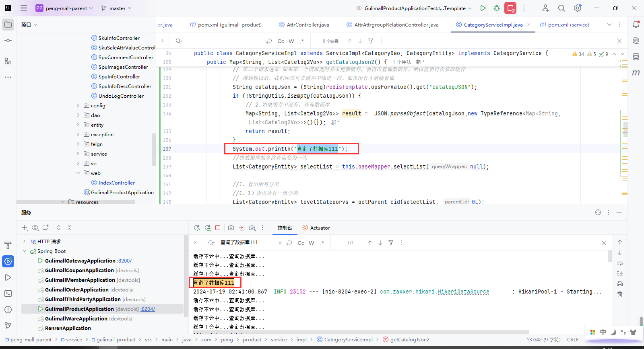The width and height of the screenshot is (644, 349).
Task: Start debugging with the bug icon
Action: 497,8
